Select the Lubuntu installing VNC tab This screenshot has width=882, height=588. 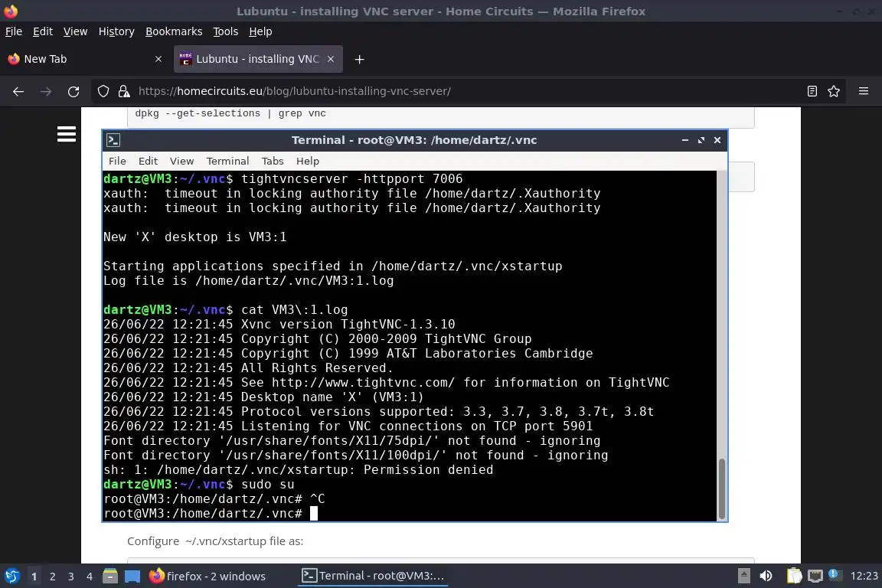258,59
